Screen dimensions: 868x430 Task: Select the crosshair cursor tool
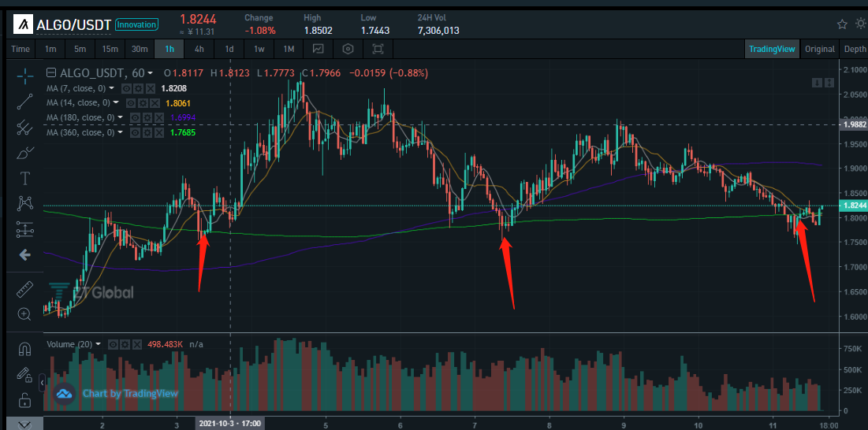pyautogui.click(x=24, y=76)
